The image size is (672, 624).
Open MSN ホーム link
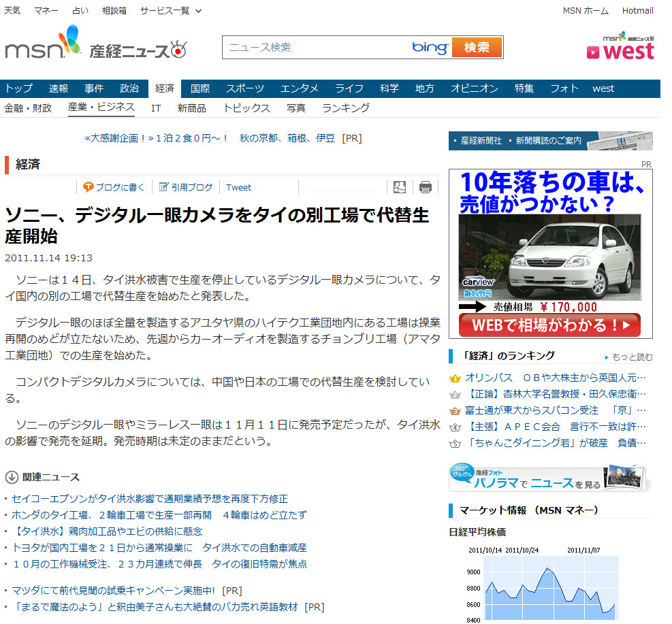coord(586,11)
